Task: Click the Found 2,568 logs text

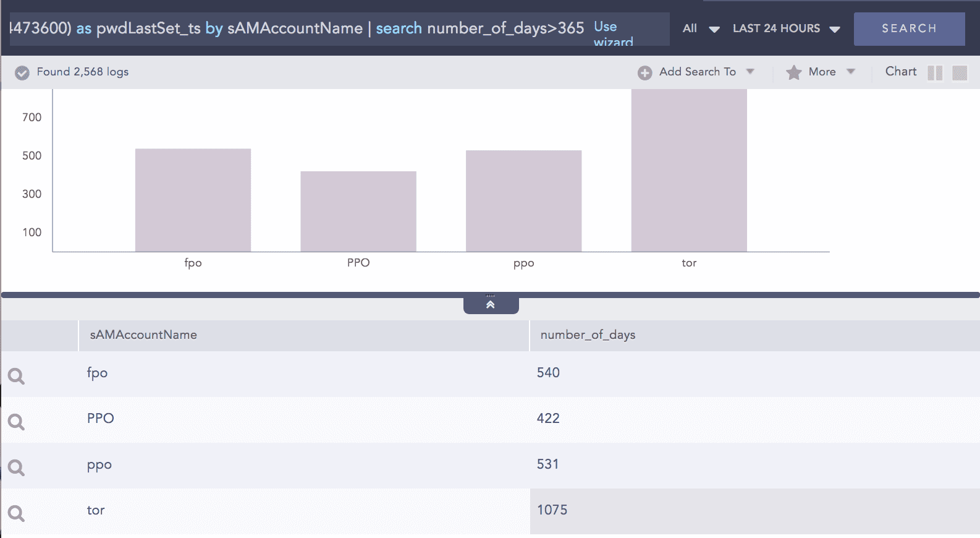Action: pyautogui.click(x=83, y=72)
